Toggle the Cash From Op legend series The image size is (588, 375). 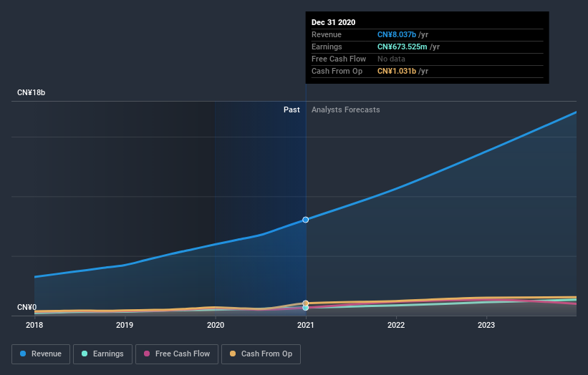click(261, 354)
